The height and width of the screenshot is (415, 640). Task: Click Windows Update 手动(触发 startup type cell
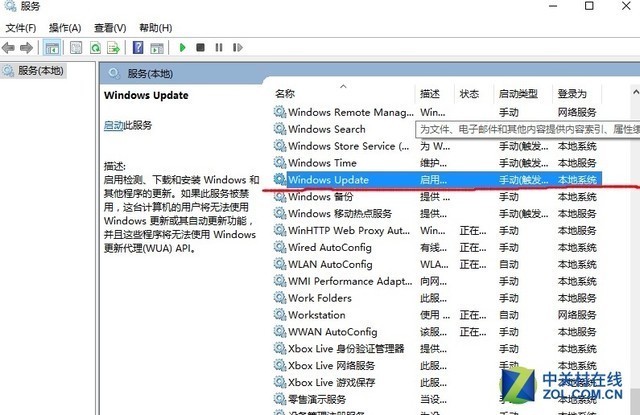coord(523,180)
